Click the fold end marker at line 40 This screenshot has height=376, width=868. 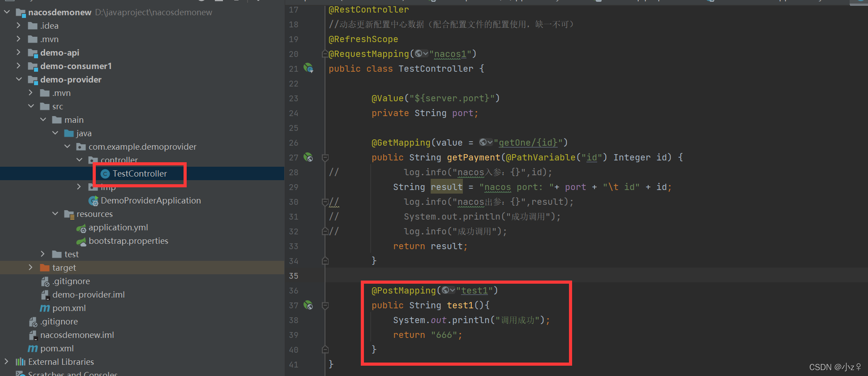point(325,350)
